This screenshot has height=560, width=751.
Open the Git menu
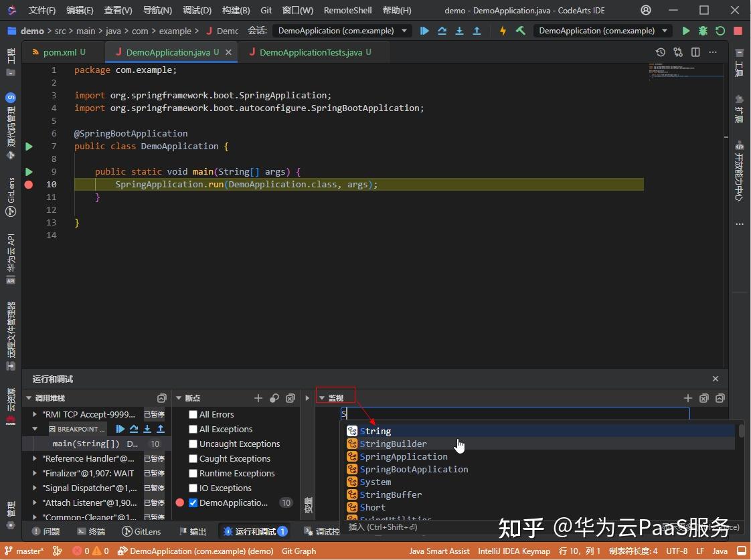266,10
